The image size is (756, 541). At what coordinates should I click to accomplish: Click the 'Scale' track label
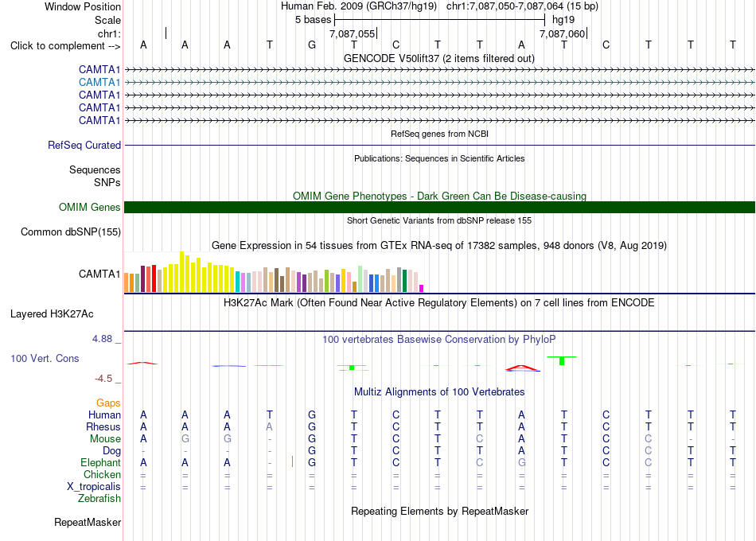pyautogui.click(x=107, y=20)
